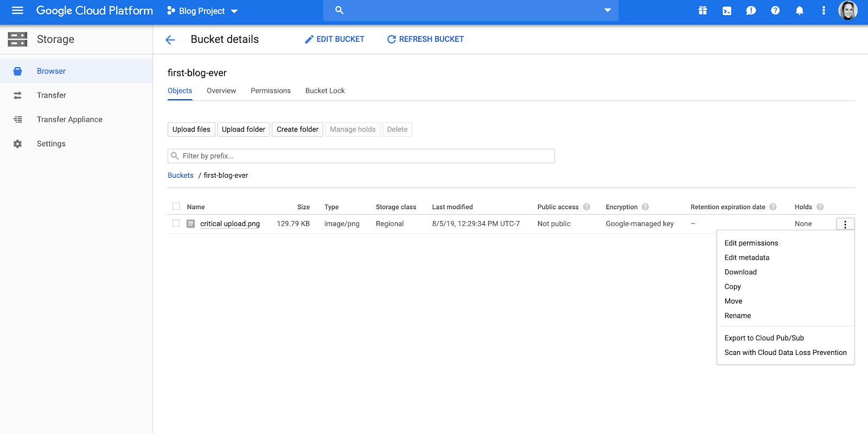Click the Transfer arrows icon in sidebar
Screen dimensions: 868x433
(x=17, y=95)
